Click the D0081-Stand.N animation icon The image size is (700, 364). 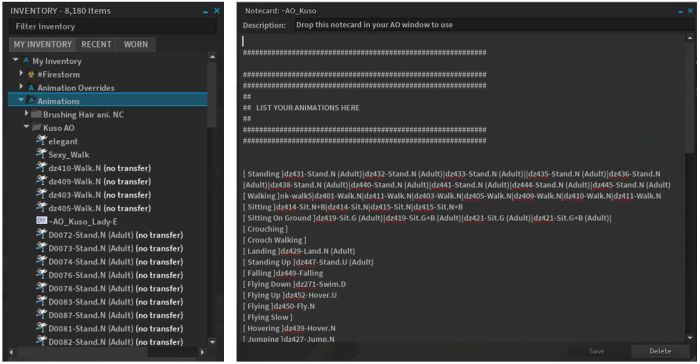click(x=41, y=328)
